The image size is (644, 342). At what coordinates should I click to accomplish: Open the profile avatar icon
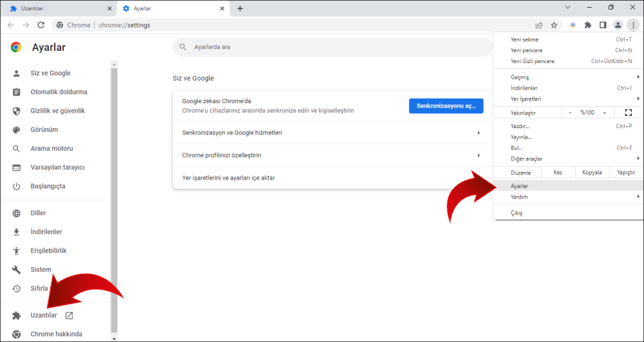coord(618,25)
